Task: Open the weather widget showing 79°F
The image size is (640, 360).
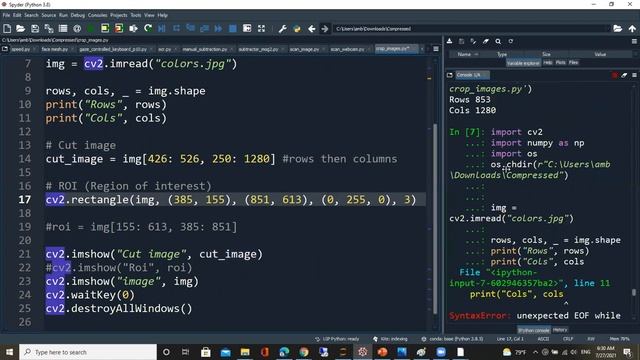Action: pyautogui.click(x=514, y=352)
